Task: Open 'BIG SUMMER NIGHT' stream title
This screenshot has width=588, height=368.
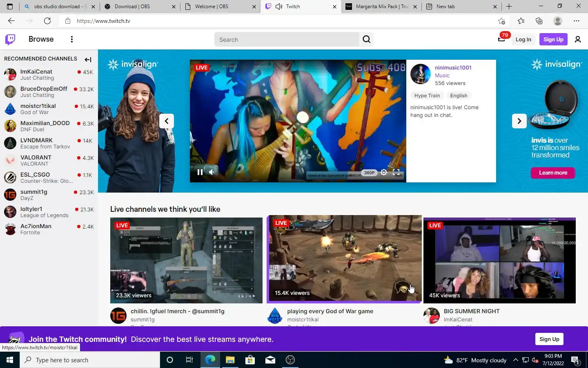Action: click(472, 311)
